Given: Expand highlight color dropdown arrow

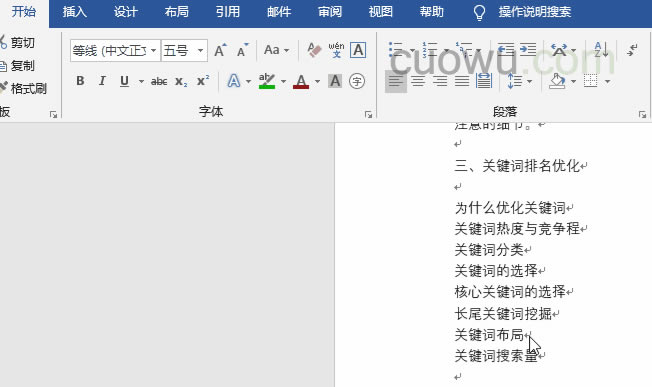Looking at the screenshot, I should (283, 81).
